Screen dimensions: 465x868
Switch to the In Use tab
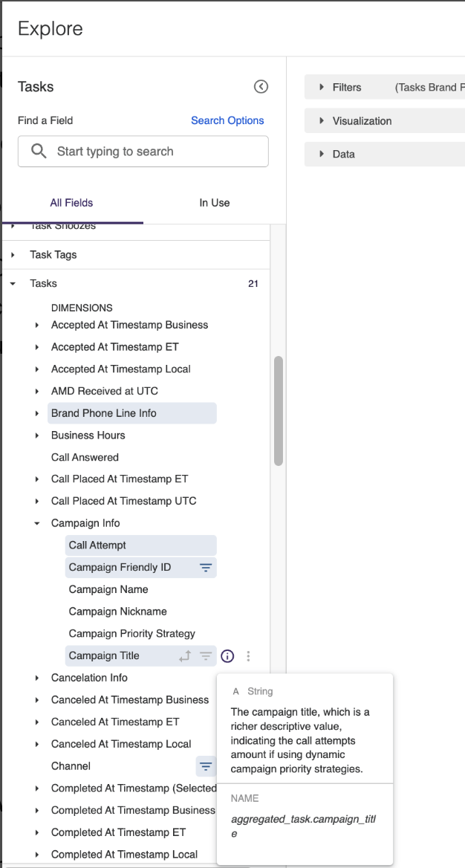[x=214, y=203]
